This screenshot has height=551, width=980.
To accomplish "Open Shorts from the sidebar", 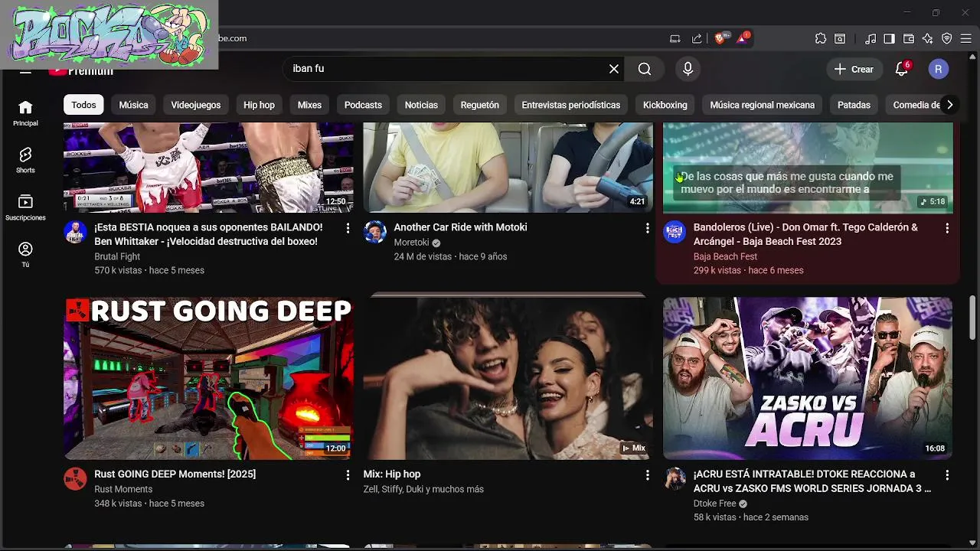I will click(25, 155).
